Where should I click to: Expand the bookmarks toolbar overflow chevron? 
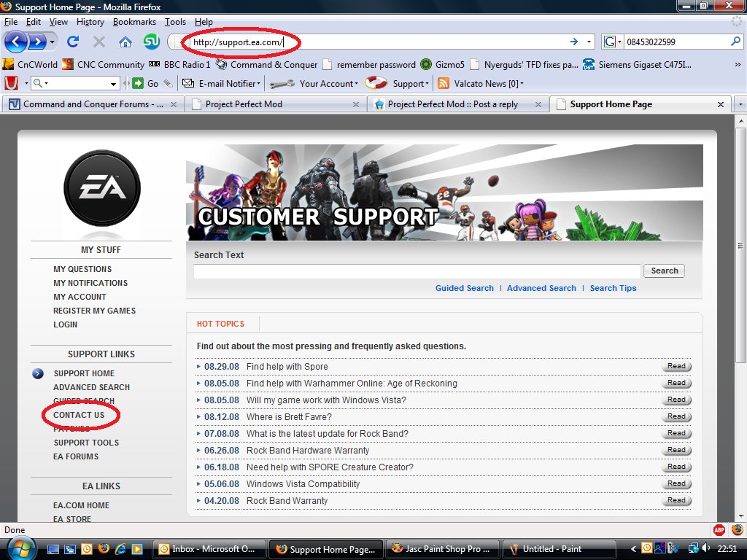click(x=738, y=64)
